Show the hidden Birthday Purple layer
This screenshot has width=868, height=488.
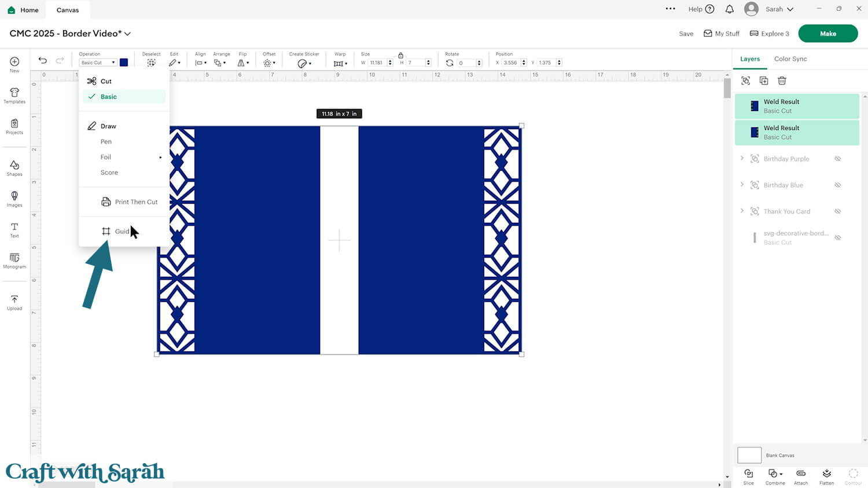(837, 159)
